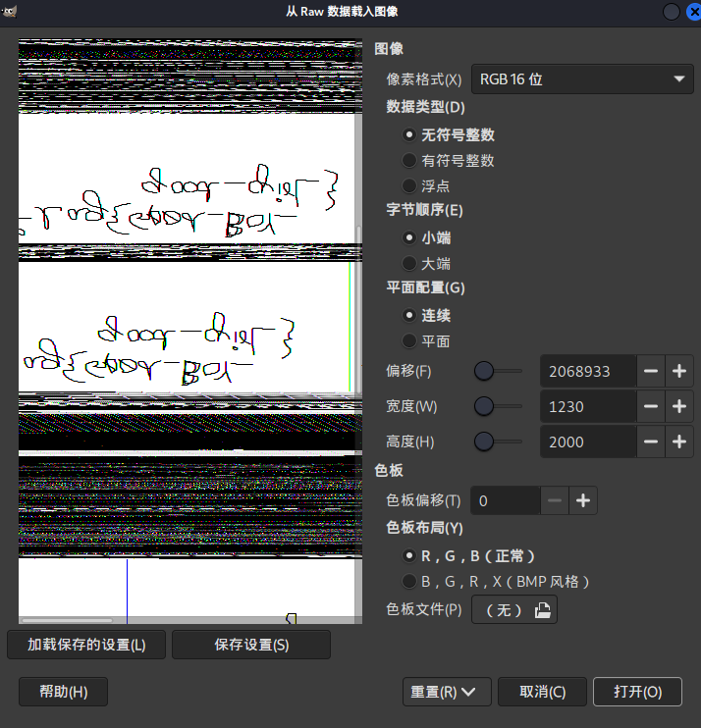Increase 色板偏移 with plus button
Viewport: 701px width, 728px height.
point(583,500)
